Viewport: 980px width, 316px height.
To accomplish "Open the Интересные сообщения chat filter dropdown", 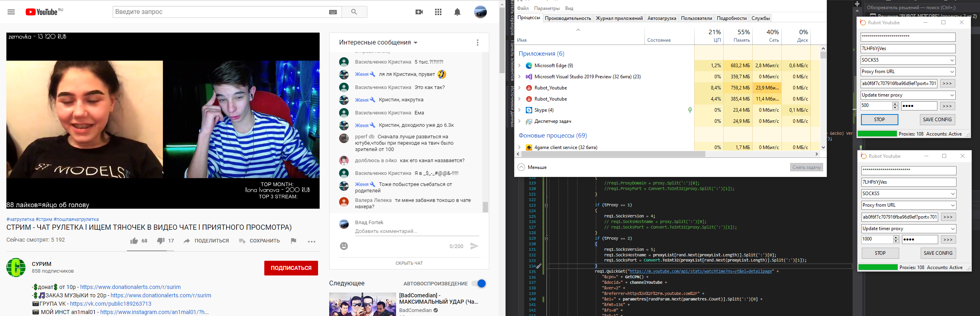I will point(378,43).
